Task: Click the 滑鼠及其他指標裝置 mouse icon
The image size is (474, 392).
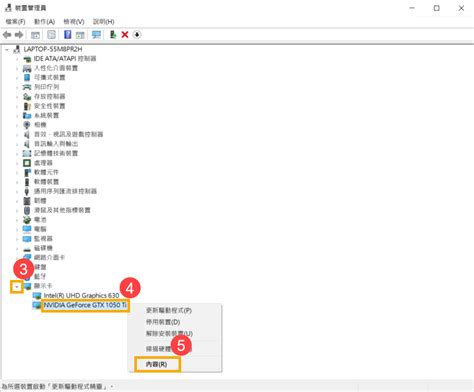Action: 27,210
